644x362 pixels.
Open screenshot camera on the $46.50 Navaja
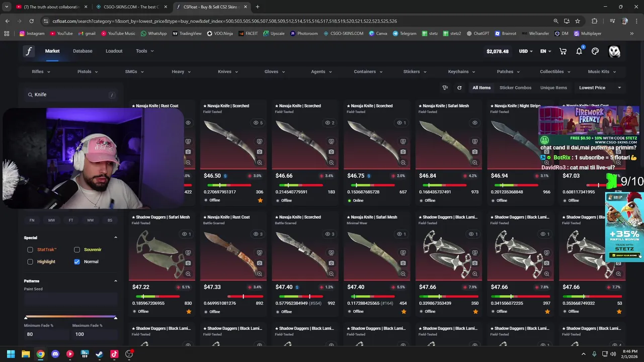[x=260, y=152]
